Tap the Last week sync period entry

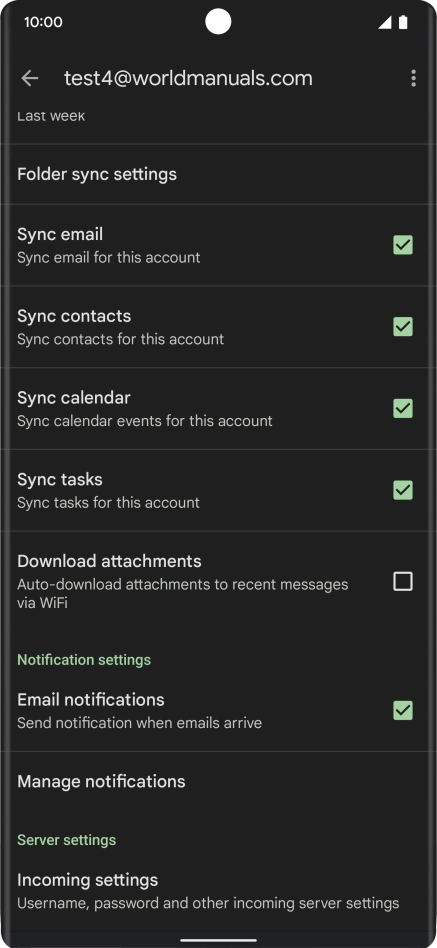tap(51, 116)
